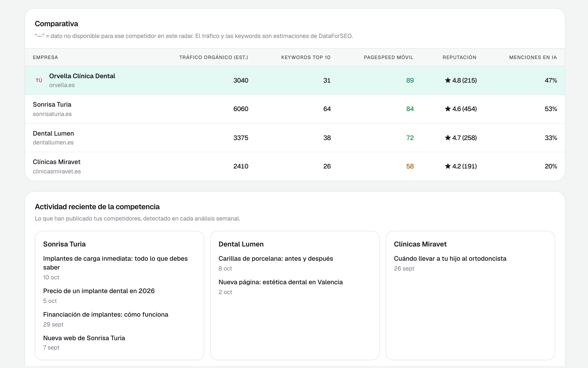Open the Sonrisa Turia activity card title
This screenshot has height=368, width=588.
point(64,244)
